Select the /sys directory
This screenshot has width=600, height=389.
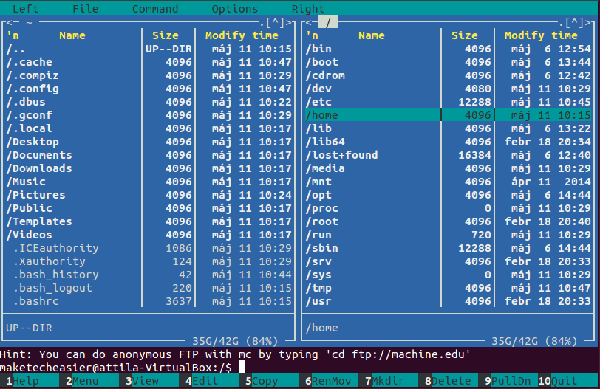coord(448,275)
